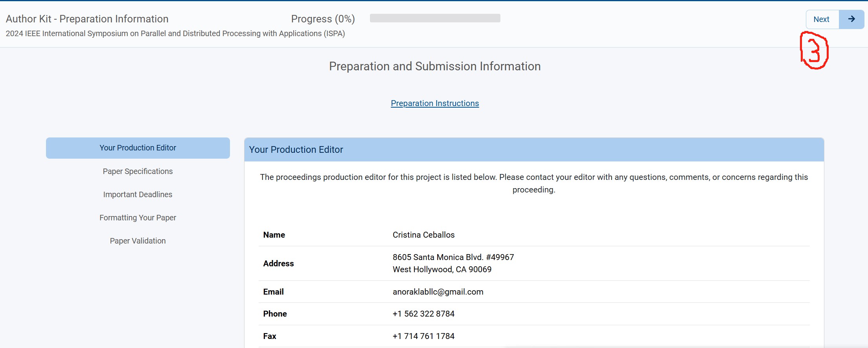Select the Your Production Editor sidebar tab
Viewport: 868px width, 348px height.
point(138,148)
